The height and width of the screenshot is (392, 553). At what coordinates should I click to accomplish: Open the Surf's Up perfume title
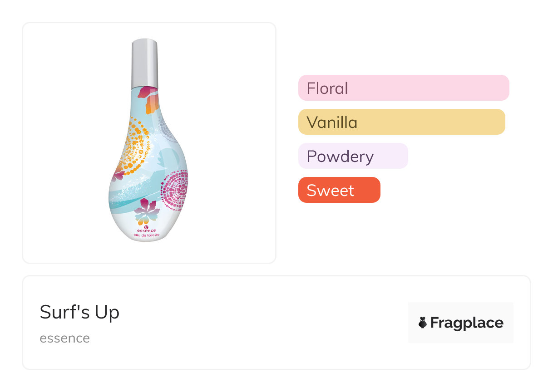coord(79,312)
